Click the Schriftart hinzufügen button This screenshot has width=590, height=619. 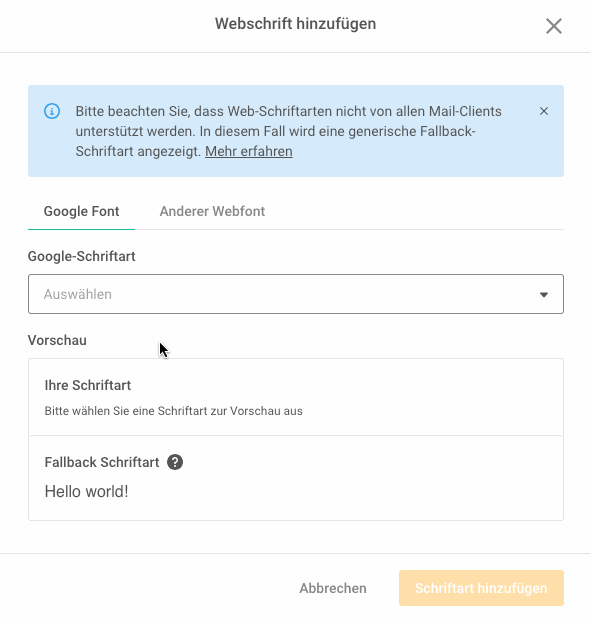[x=481, y=588]
